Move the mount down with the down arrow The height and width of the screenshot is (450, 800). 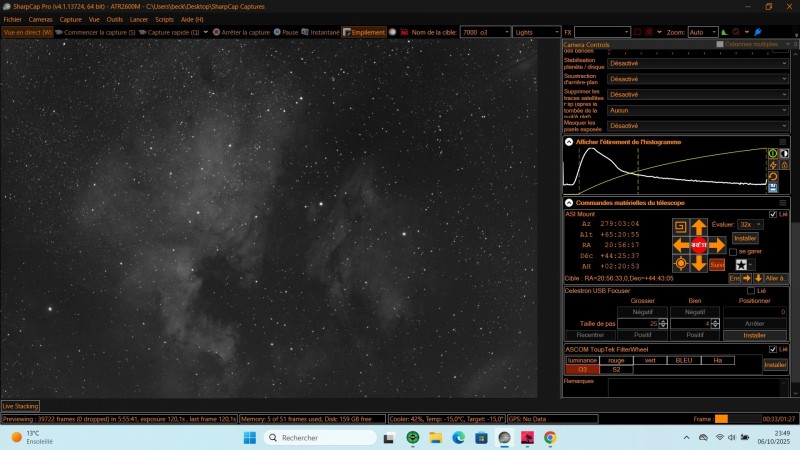(699, 264)
